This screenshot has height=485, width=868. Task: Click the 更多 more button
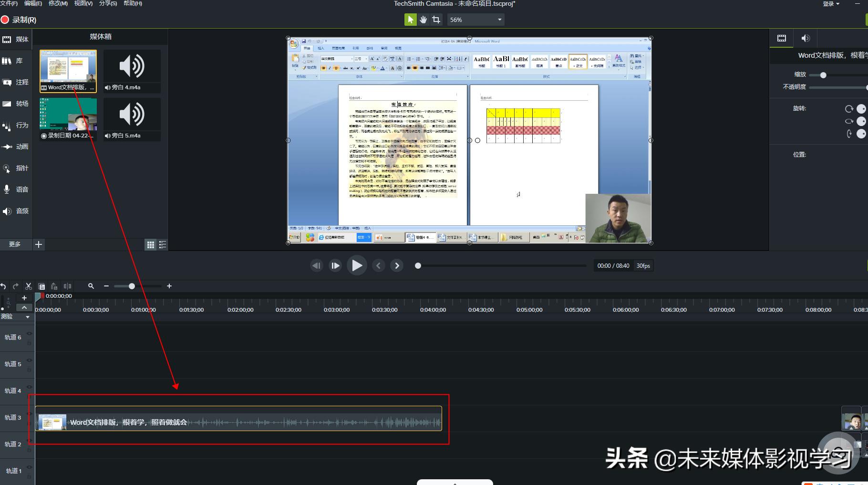coord(15,244)
